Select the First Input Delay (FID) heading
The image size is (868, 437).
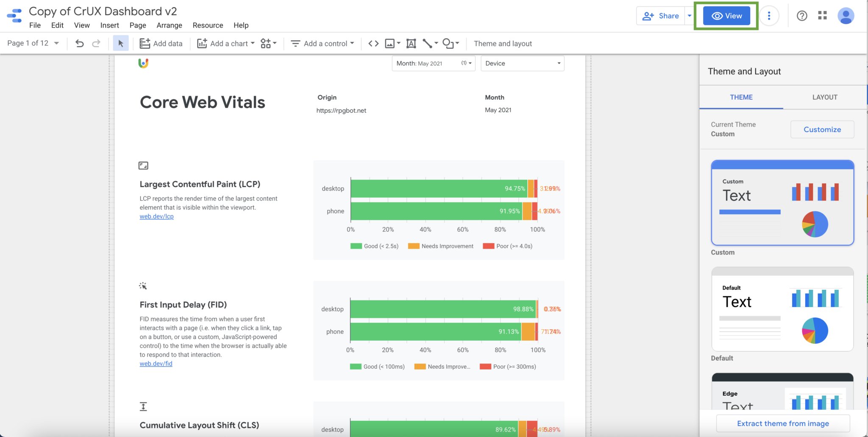pos(183,305)
